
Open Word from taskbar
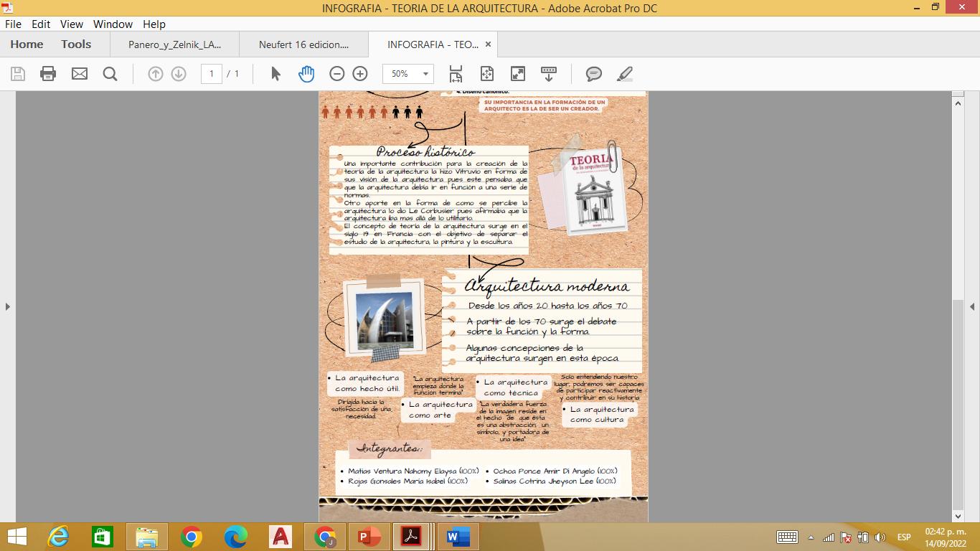click(458, 537)
